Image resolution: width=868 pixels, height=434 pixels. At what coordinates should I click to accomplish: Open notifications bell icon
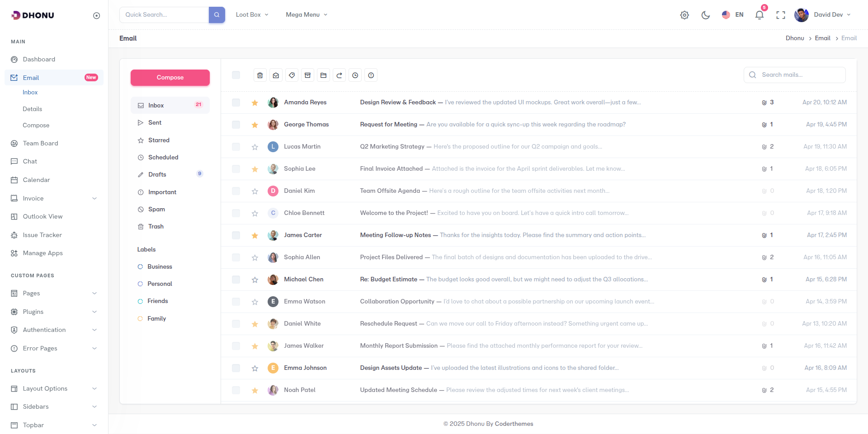759,15
